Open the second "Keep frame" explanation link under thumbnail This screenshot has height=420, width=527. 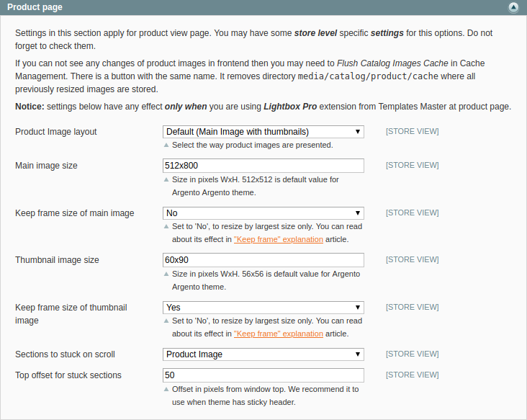[279, 334]
